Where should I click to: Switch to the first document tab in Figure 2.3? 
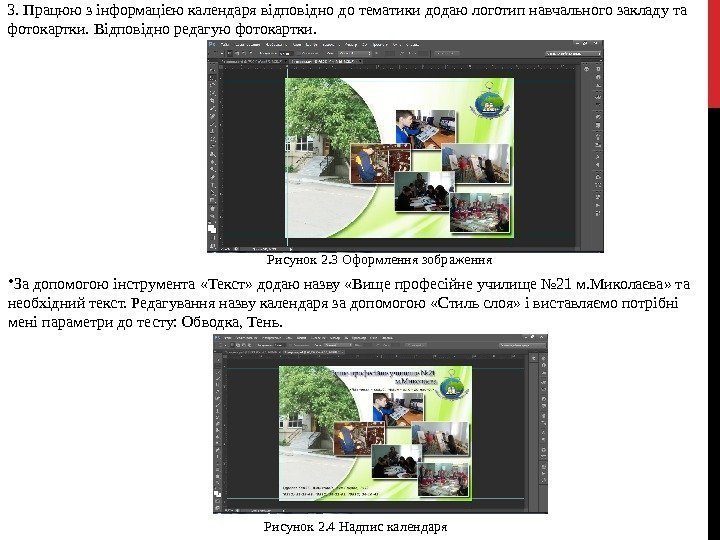253,61
